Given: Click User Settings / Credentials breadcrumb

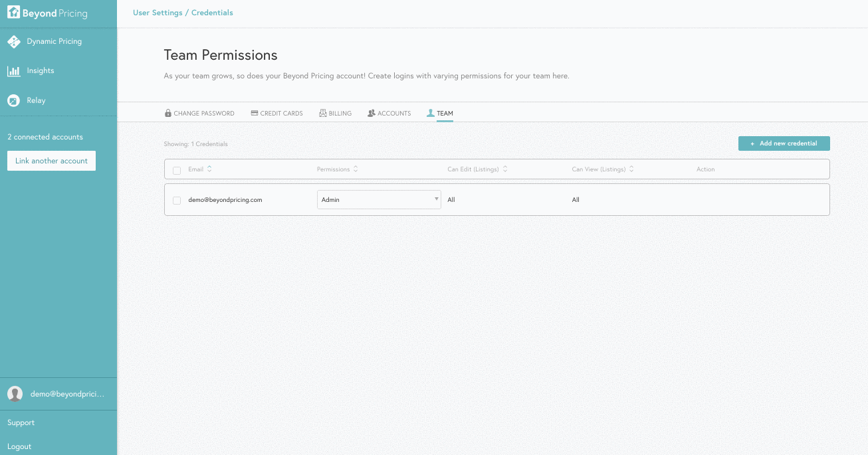Looking at the screenshot, I should pos(183,13).
